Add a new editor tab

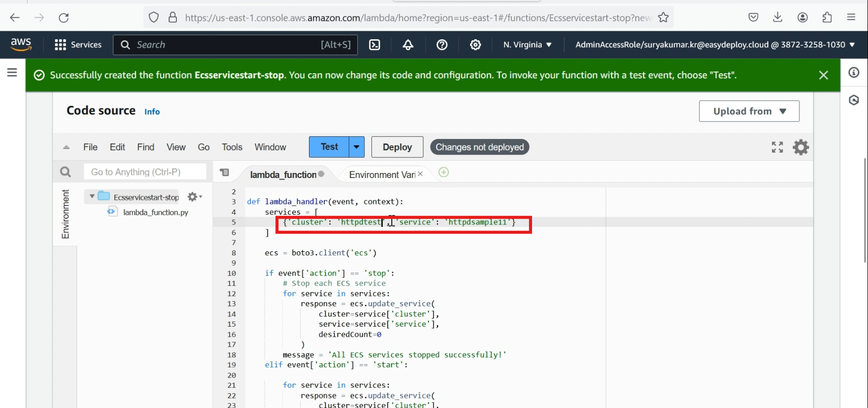[444, 172]
